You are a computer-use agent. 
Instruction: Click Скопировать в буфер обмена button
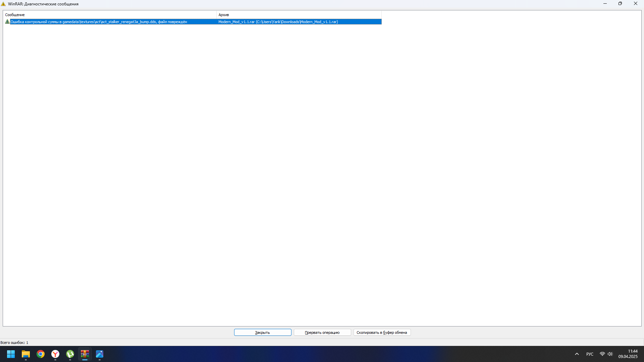tap(382, 333)
